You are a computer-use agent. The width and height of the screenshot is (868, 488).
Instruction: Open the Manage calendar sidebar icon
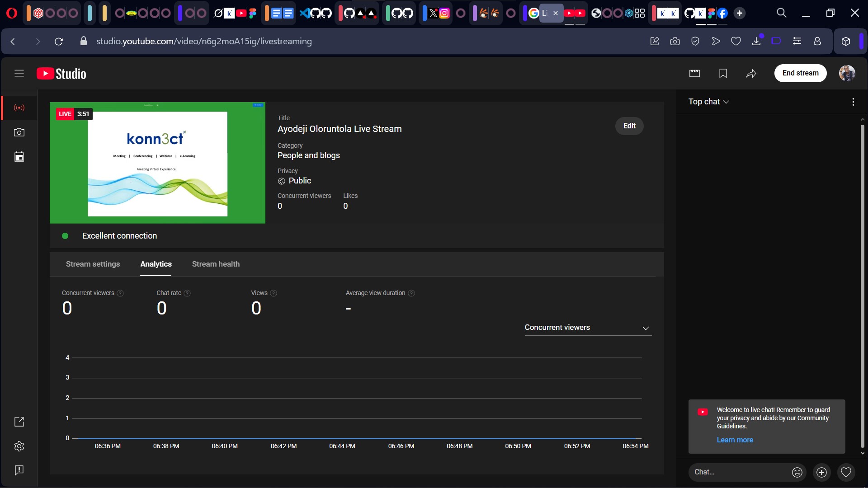pos(19,157)
